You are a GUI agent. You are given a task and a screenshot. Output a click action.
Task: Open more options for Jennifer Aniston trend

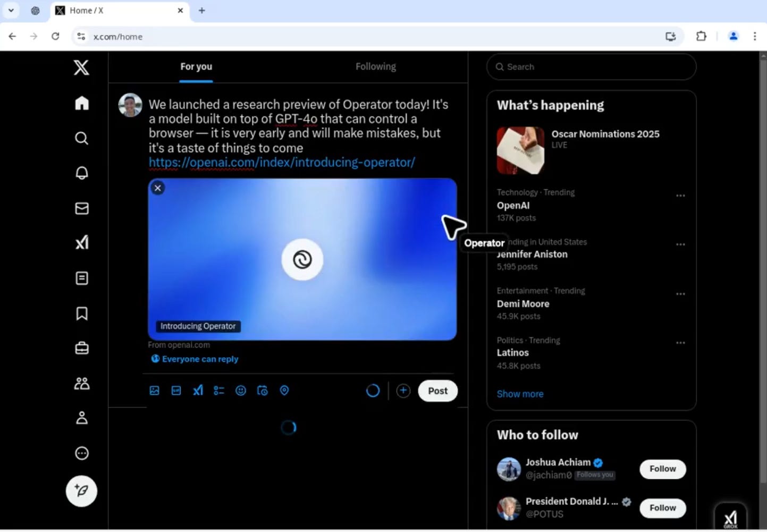680,244
